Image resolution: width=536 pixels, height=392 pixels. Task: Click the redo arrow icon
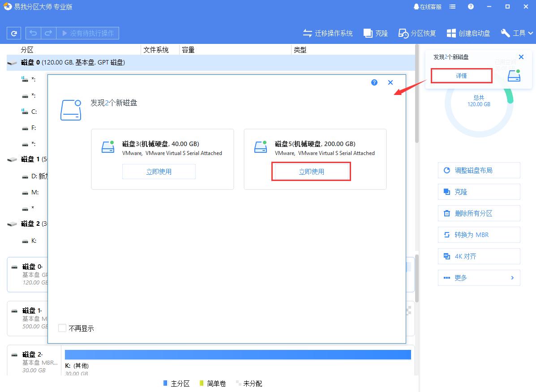point(47,33)
